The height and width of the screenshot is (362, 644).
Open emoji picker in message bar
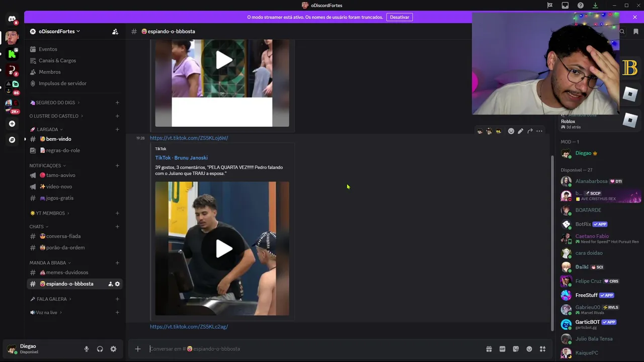pyautogui.click(x=529, y=349)
